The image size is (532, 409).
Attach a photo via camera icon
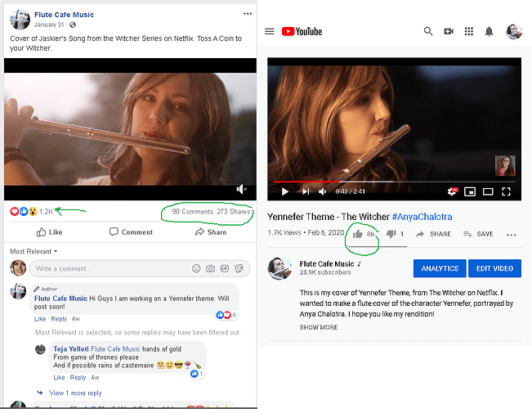click(x=210, y=268)
